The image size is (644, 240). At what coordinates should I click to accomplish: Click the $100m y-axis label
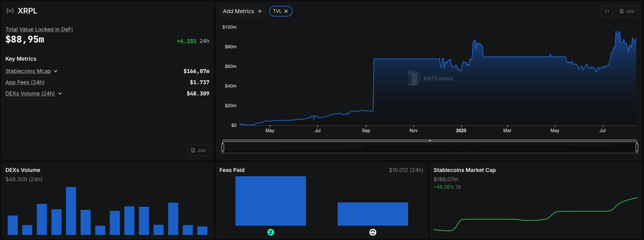[229, 27]
